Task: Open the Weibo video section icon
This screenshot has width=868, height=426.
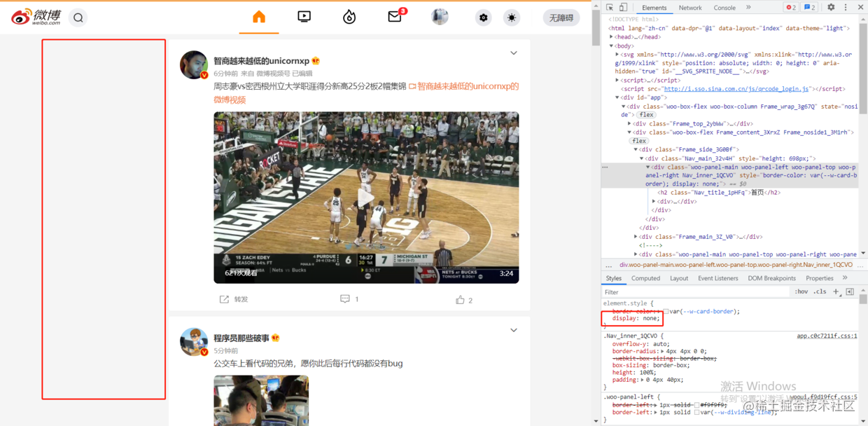Action: tap(304, 17)
